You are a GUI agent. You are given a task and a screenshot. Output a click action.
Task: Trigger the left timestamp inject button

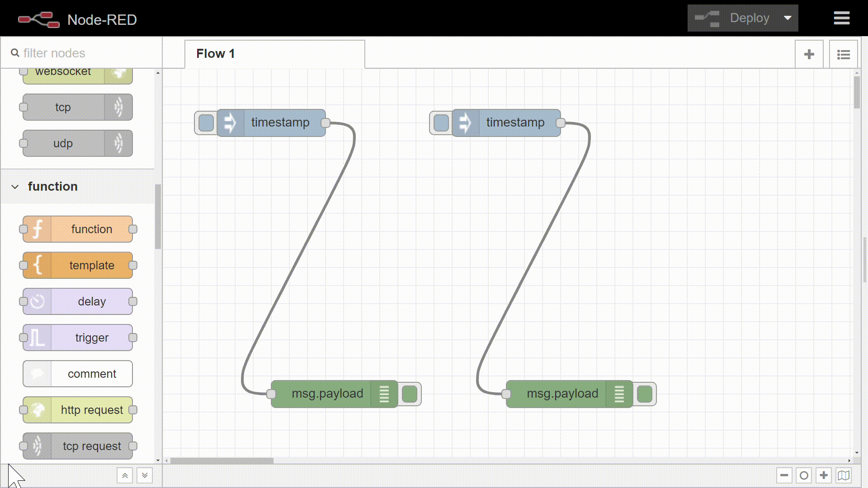point(206,122)
